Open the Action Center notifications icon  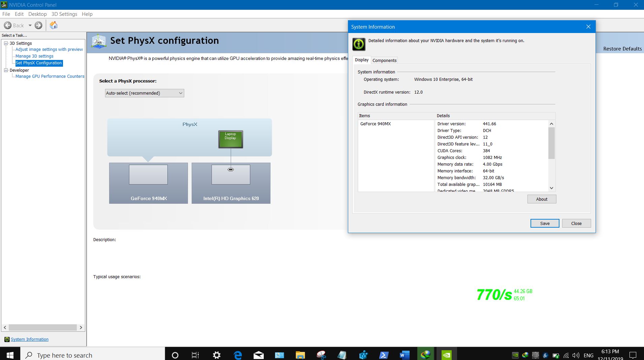coord(633,355)
